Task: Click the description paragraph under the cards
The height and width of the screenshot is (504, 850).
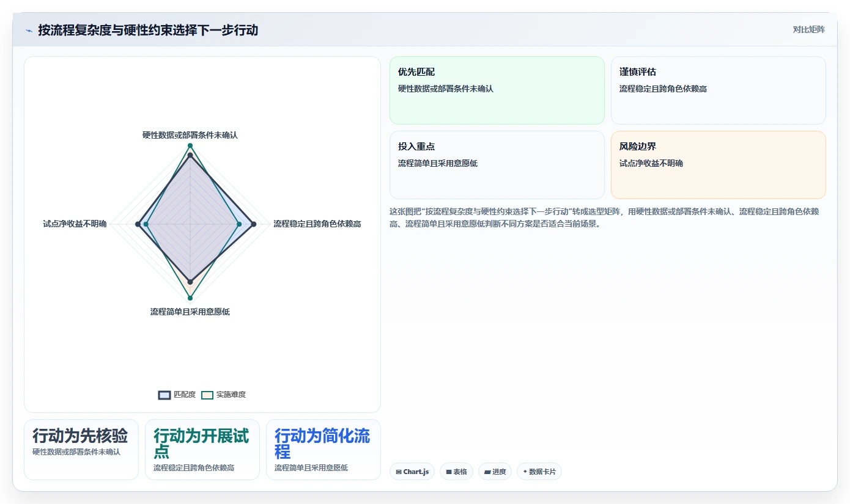Action: (x=607, y=217)
